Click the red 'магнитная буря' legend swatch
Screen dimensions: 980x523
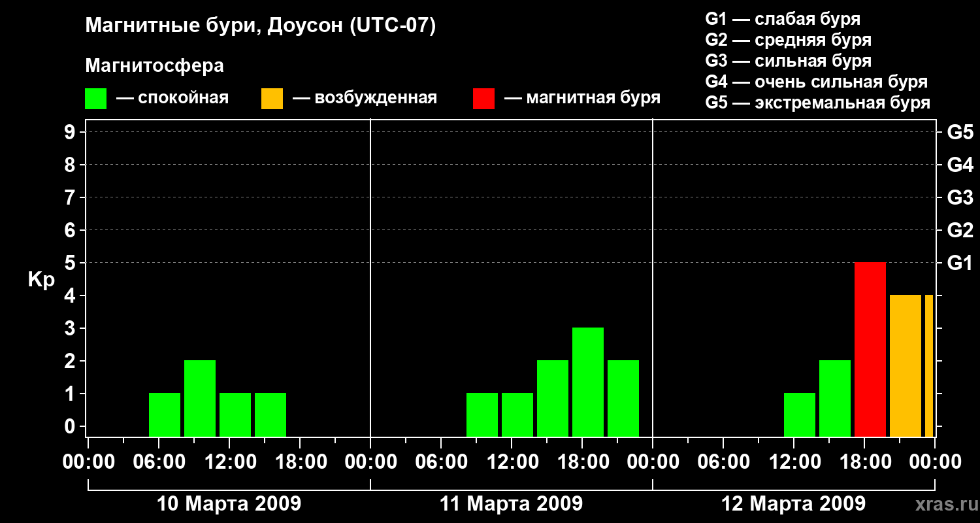pos(483,99)
